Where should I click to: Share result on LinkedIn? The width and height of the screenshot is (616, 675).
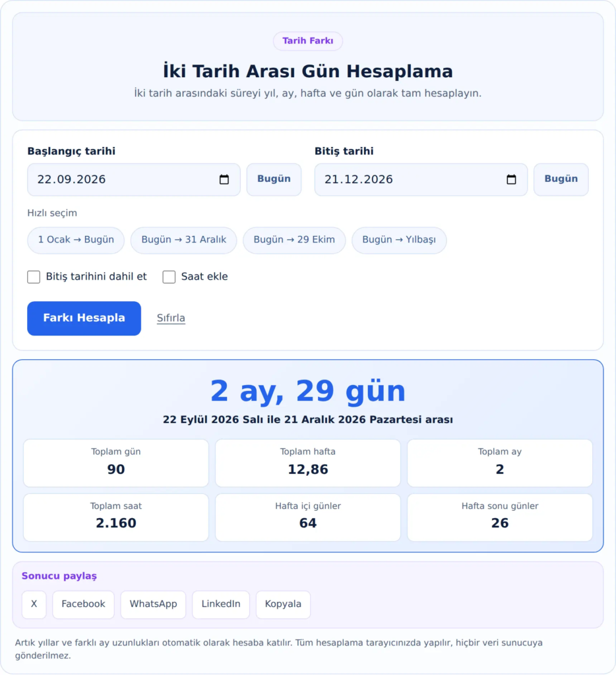tap(221, 604)
